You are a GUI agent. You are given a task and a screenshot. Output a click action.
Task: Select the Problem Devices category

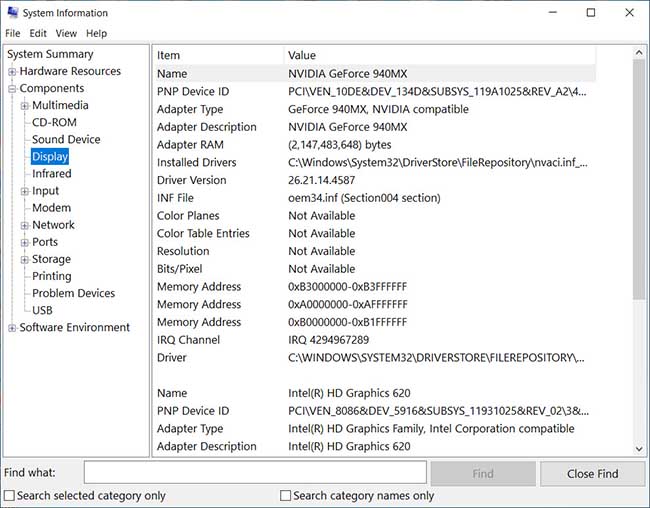(x=73, y=293)
